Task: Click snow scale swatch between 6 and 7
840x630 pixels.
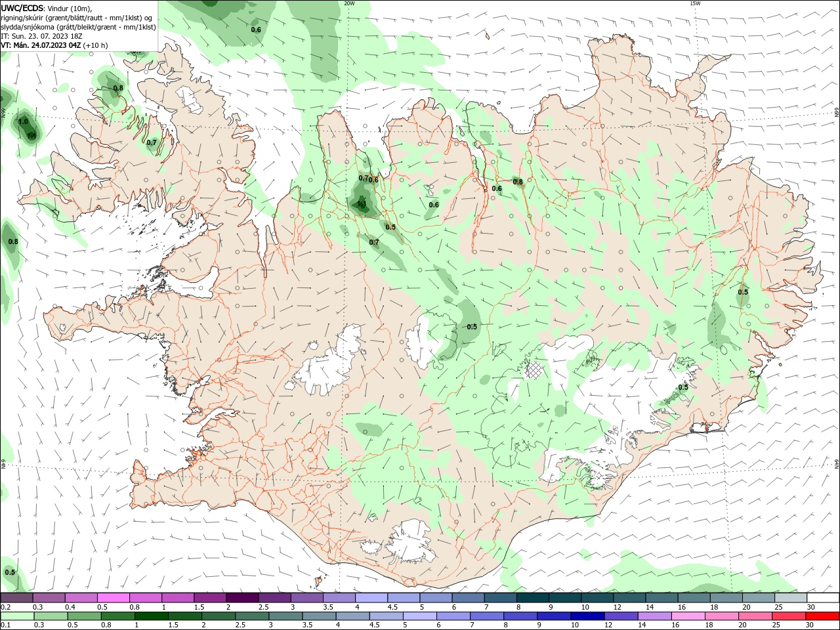Action: [467, 598]
